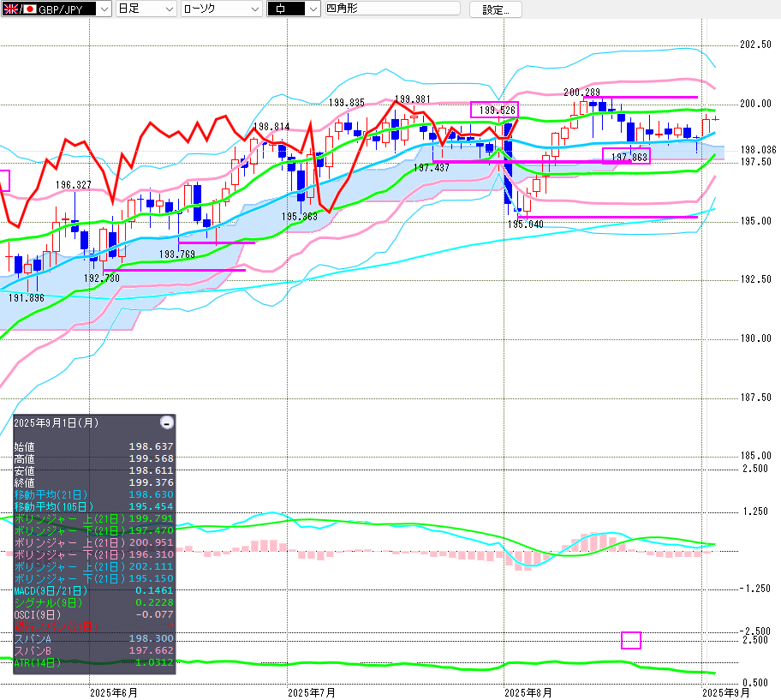Image resolution: width=781 pixels, height=700 pixels.
Task: Click the boxed 197.863 price label
Action: click(627, 156)
